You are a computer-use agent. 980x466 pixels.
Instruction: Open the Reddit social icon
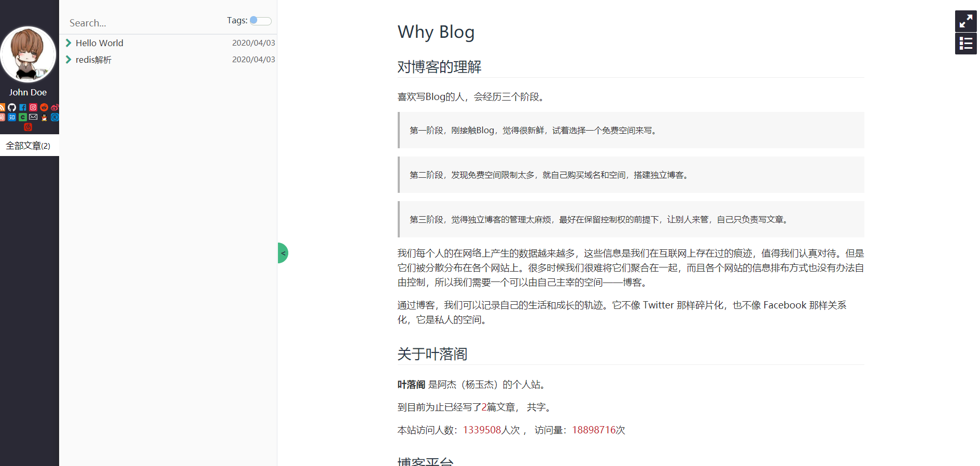click(44, 107)
